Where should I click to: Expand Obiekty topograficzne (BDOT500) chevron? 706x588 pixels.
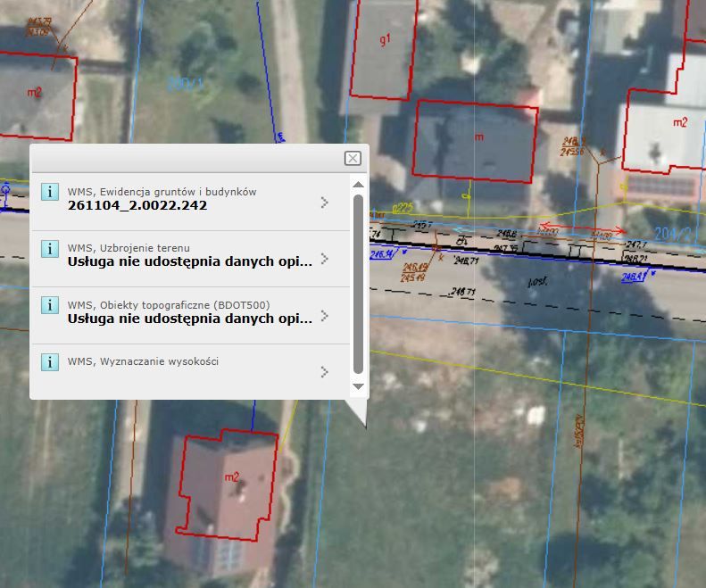324,316
